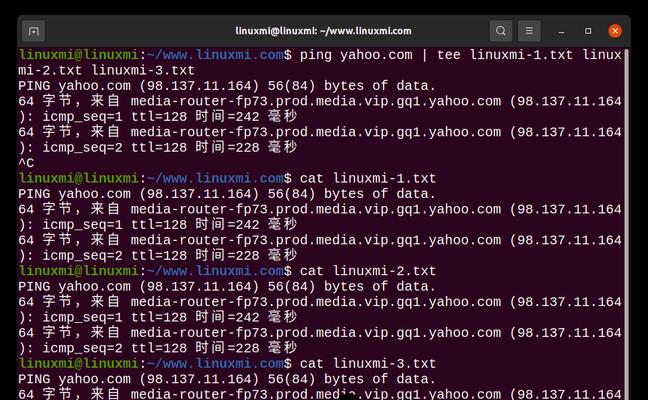Click the ping yahoo.com command text
The image size is (648, 400).
point(356,55)
